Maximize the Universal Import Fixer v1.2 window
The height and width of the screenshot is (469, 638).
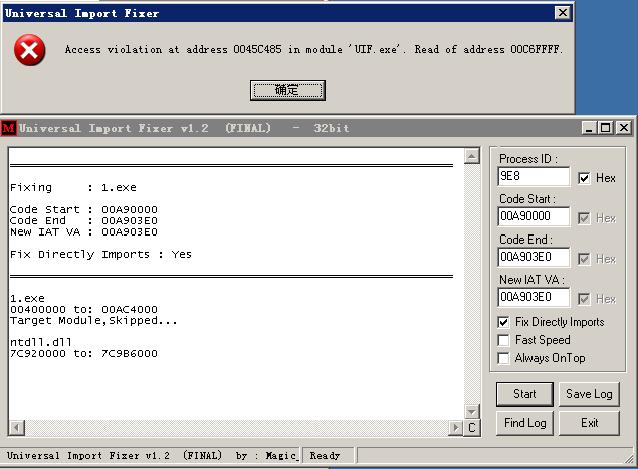pos(605,128)
